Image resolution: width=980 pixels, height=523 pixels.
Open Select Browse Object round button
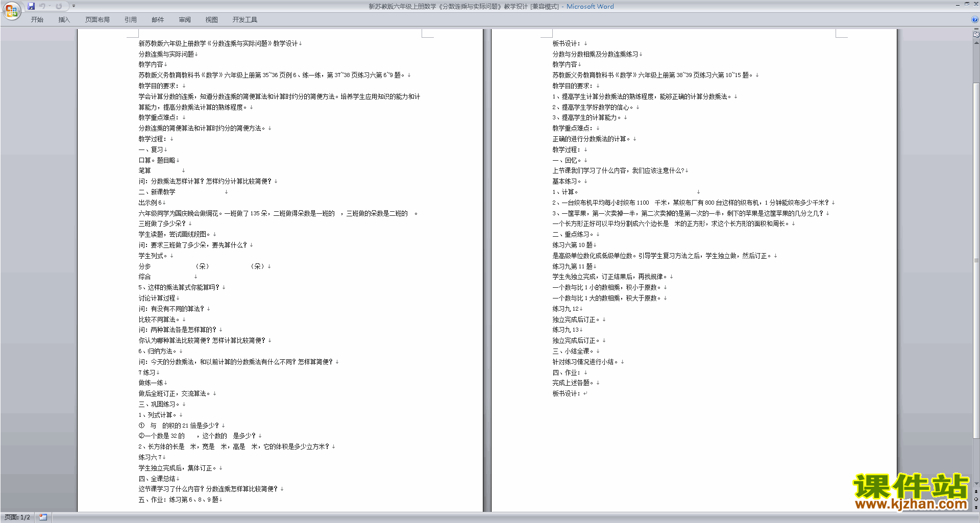[976, 500]
